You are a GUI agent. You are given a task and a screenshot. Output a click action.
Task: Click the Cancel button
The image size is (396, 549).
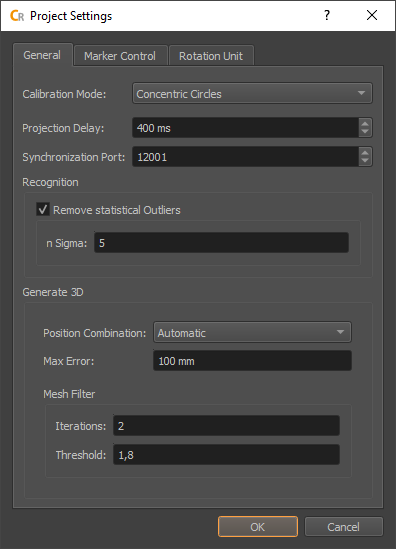point(343,527)
